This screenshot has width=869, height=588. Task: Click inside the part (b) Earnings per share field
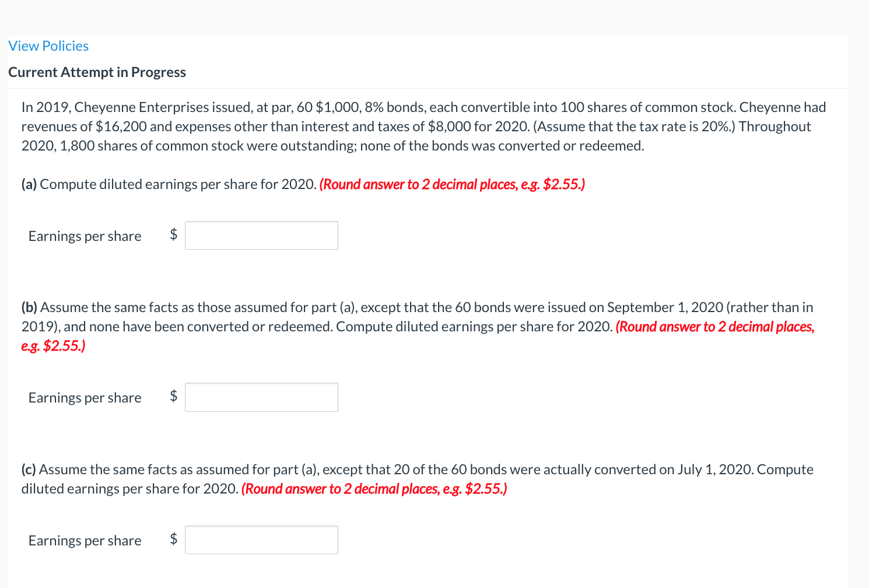[261, 397]
